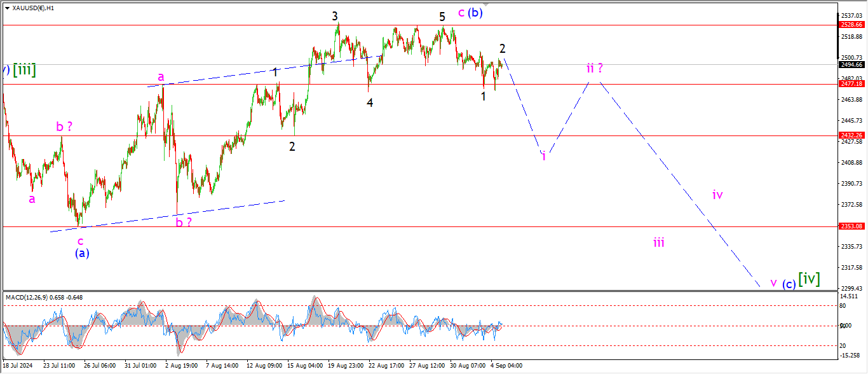Click the 4 Sep 04:00 time axis label
Viewport: 868px width, 374px height.
click(x=506, y=366)
